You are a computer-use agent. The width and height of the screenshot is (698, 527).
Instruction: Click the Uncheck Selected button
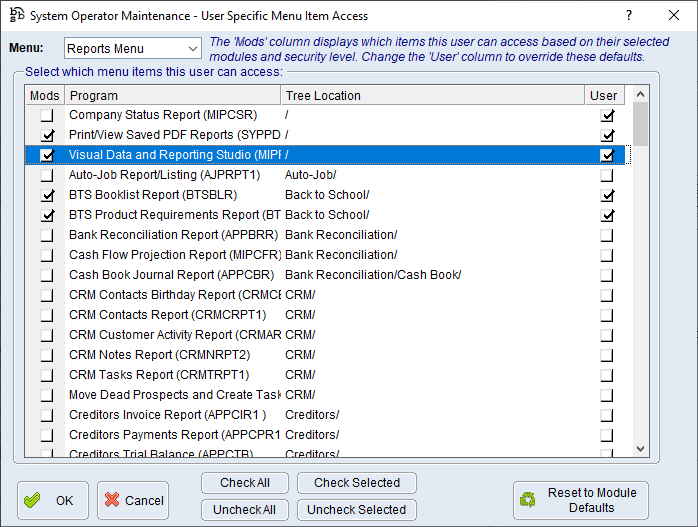point(356,509)
